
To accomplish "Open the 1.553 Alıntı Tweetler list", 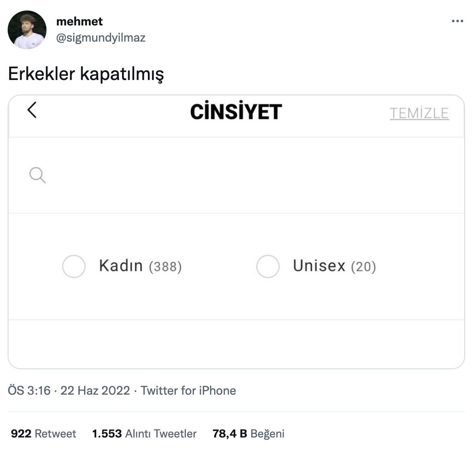I will click(x=144, y=433).
